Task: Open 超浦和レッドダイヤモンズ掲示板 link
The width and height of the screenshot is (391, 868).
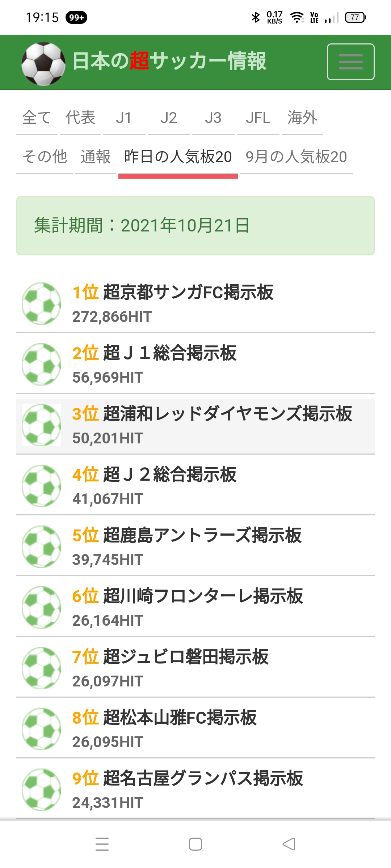Action: pyautogui.click(x=227, y=414)
